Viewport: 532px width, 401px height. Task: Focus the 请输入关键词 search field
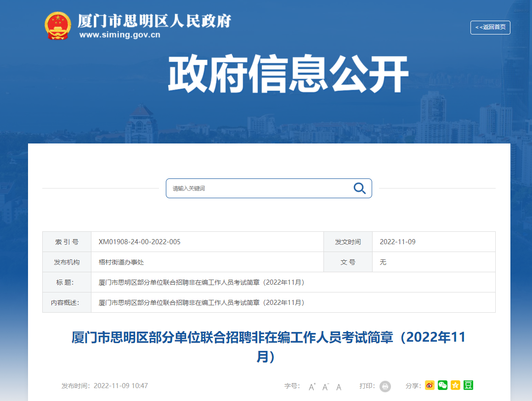(257, 189)
